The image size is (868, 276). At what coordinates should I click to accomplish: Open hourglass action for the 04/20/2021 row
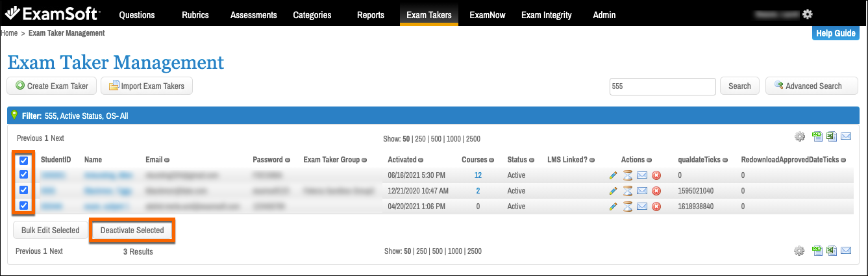(x=628, y=207)
